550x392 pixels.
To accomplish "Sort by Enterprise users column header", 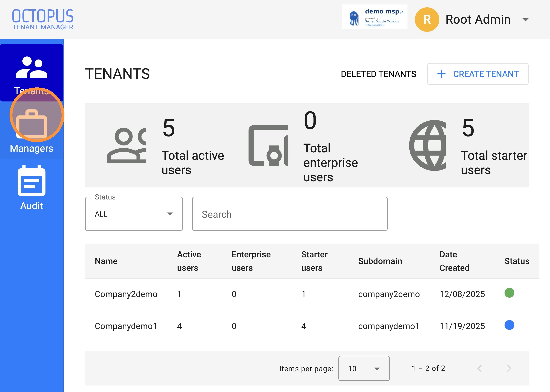I will 251,261.
